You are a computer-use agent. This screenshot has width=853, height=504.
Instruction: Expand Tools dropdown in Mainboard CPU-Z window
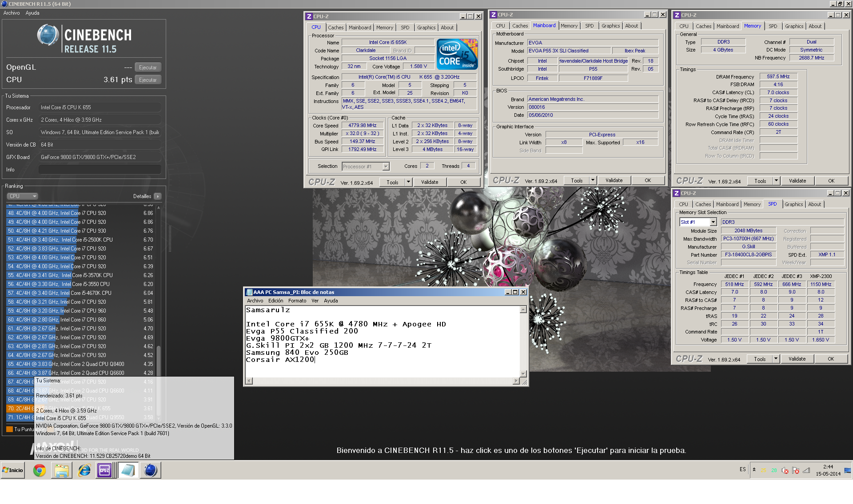(593, 180)
